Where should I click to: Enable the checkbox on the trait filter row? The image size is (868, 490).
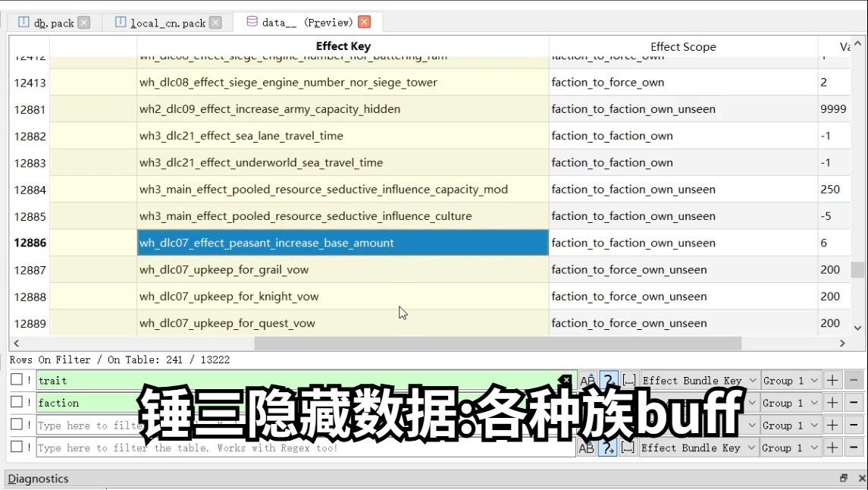coord(17,379)
